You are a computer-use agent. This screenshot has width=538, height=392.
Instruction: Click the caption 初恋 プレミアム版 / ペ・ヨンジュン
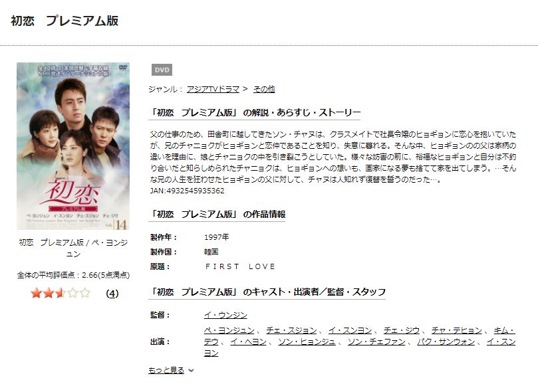tap(73, 248)
